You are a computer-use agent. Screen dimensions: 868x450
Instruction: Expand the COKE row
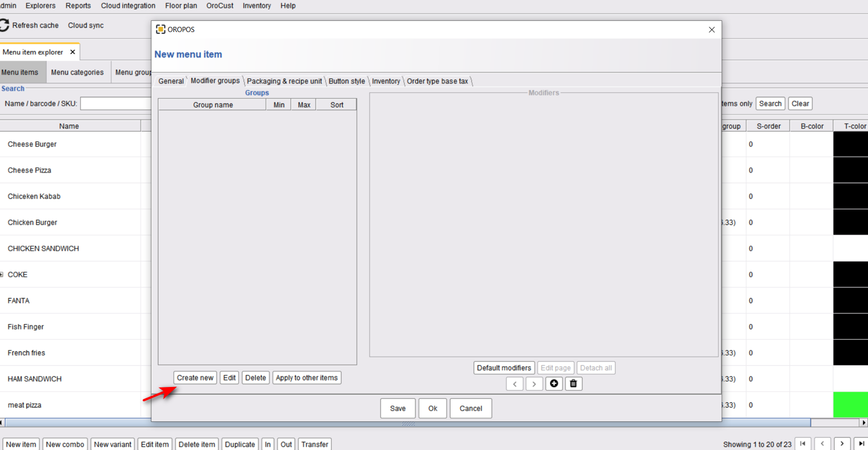tap(2, 274)
